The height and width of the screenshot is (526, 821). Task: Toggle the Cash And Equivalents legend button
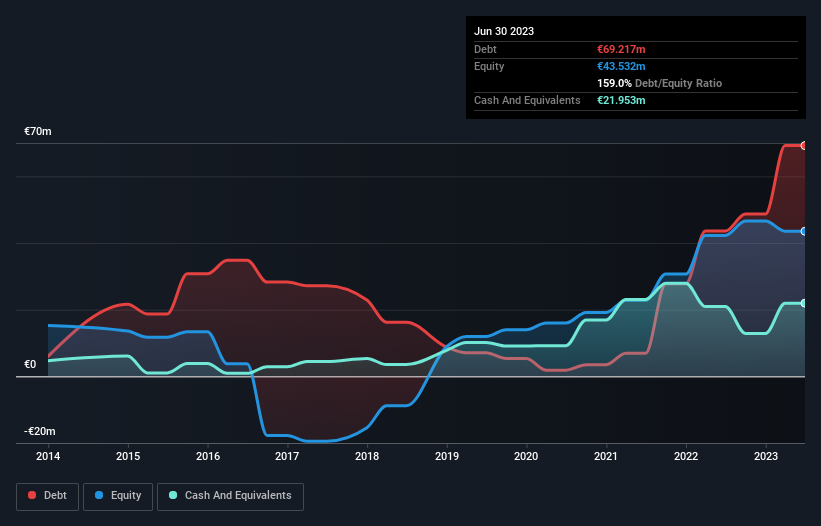click(230, 496)
